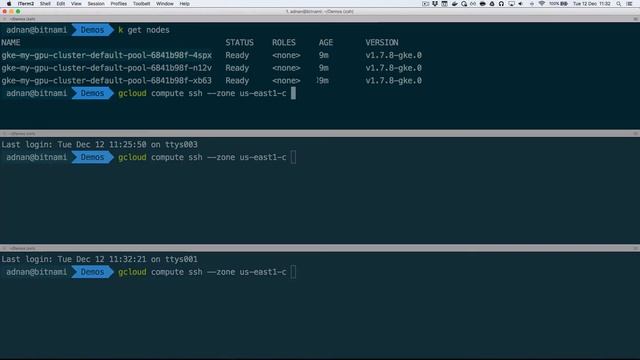Click version v1.7.8-gke.0 of xb63 node
640x360 pixels.
click(x=393, y=80)
